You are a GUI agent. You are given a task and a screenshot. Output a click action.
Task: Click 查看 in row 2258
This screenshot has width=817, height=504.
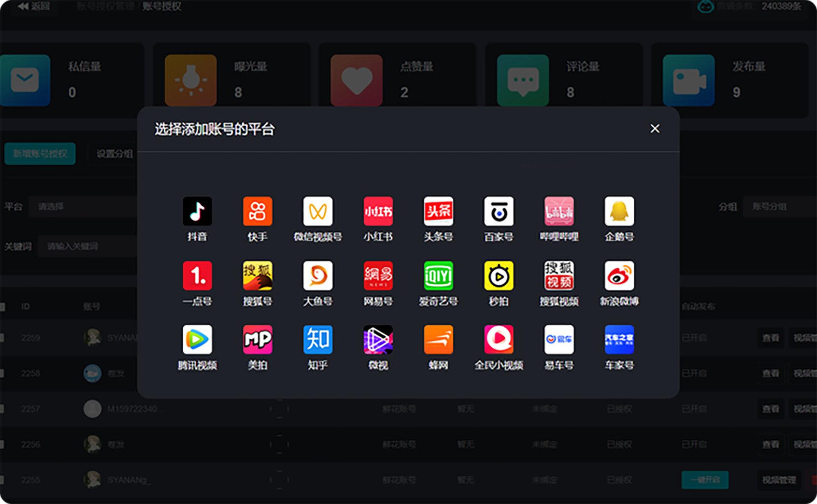[770, 373]
